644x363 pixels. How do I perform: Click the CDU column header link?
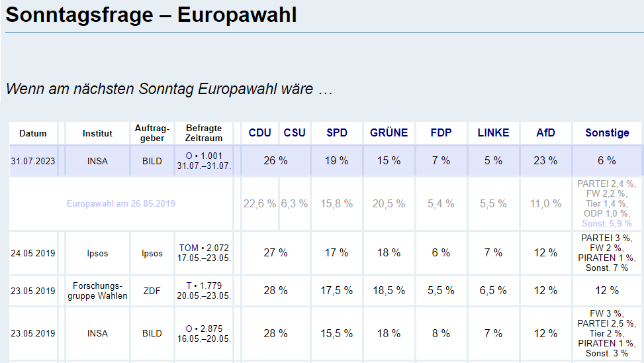259,132
